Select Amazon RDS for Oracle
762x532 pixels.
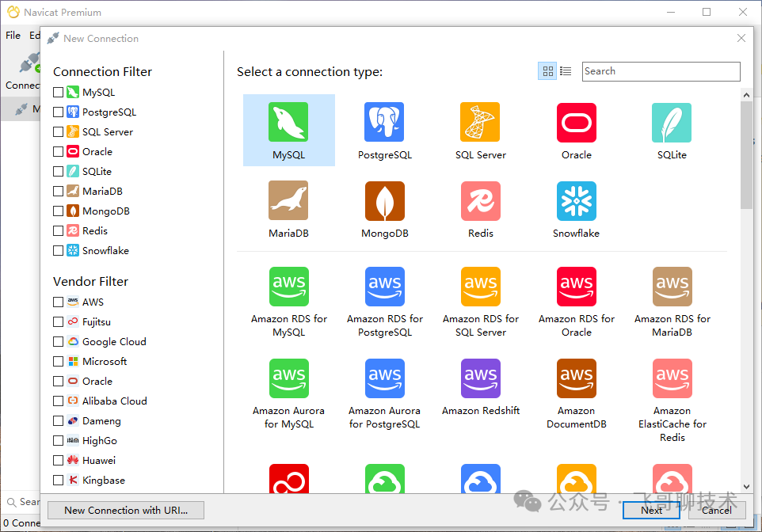point(577,287)
